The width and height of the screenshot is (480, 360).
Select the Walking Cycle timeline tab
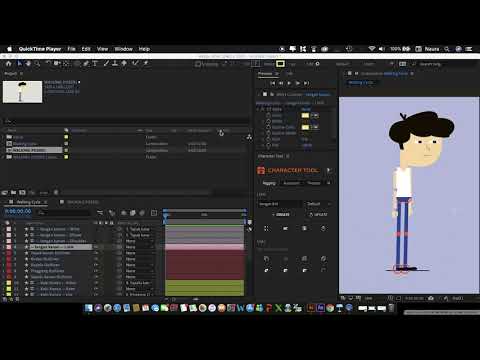pyautogui.click(x=28, y=202)
